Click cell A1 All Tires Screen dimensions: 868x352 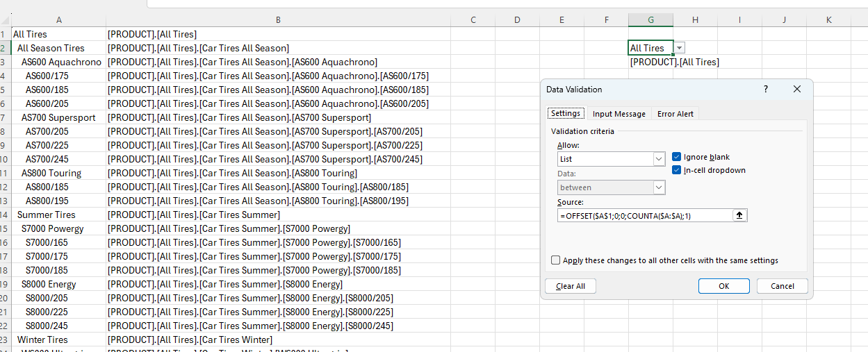point(58,34)
